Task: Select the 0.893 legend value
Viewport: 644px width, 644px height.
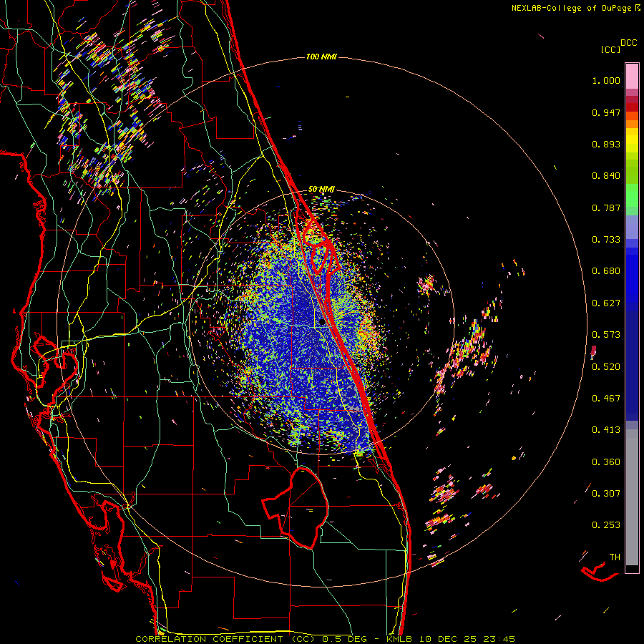Action: [x=606, y=144]
